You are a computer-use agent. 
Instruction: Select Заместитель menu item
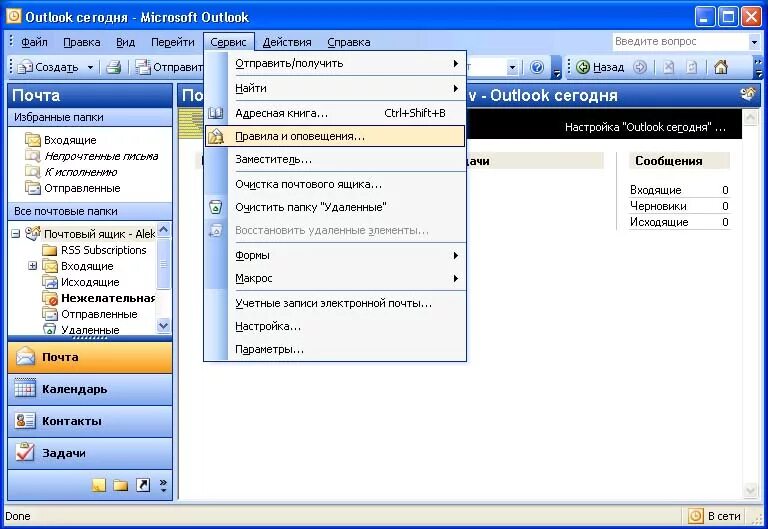[x=335, y=159]
